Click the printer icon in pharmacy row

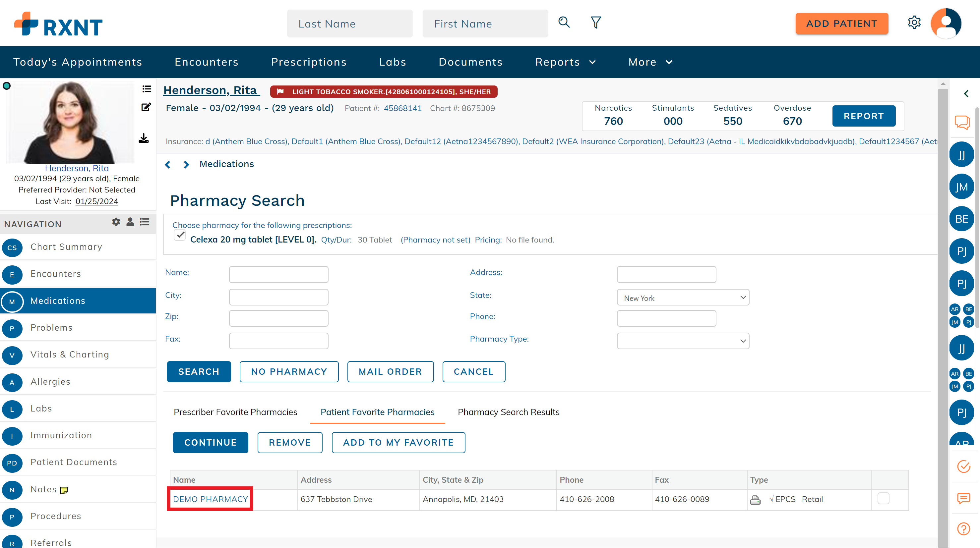(755, 500)
